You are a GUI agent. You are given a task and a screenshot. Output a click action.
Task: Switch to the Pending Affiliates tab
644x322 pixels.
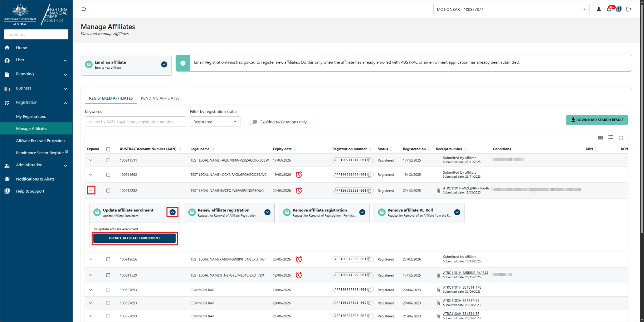tap(160, 98)
